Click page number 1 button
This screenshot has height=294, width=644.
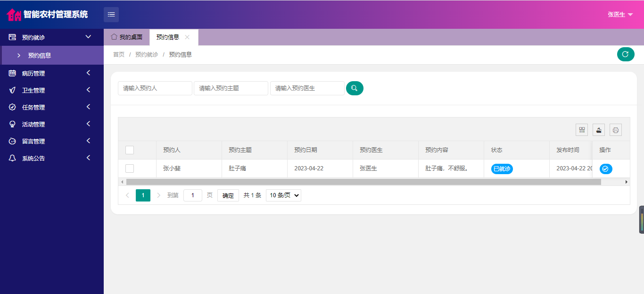tap(143, 195)
